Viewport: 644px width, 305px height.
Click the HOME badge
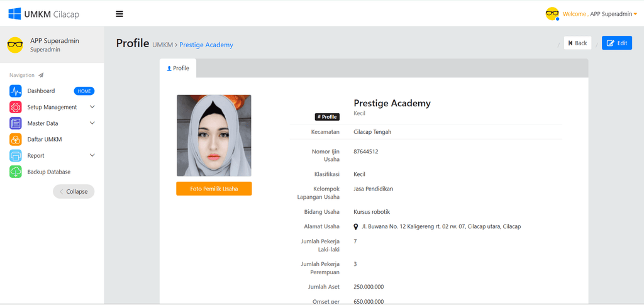[84, 91]
